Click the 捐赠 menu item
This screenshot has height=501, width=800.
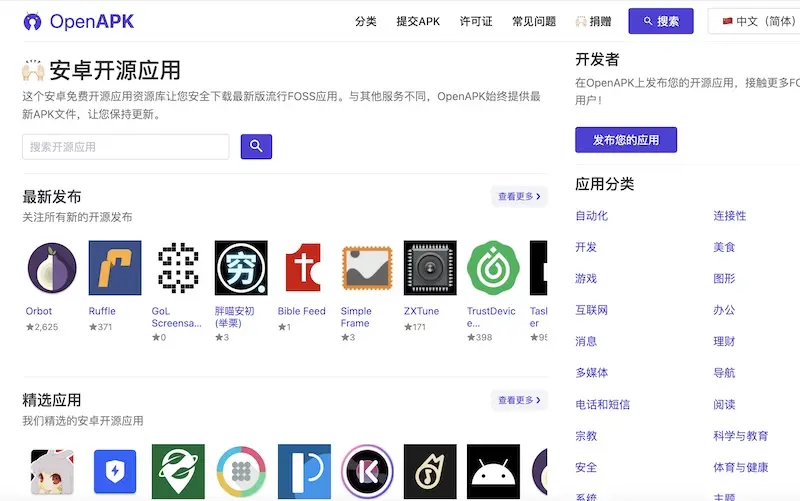[594, 21]
